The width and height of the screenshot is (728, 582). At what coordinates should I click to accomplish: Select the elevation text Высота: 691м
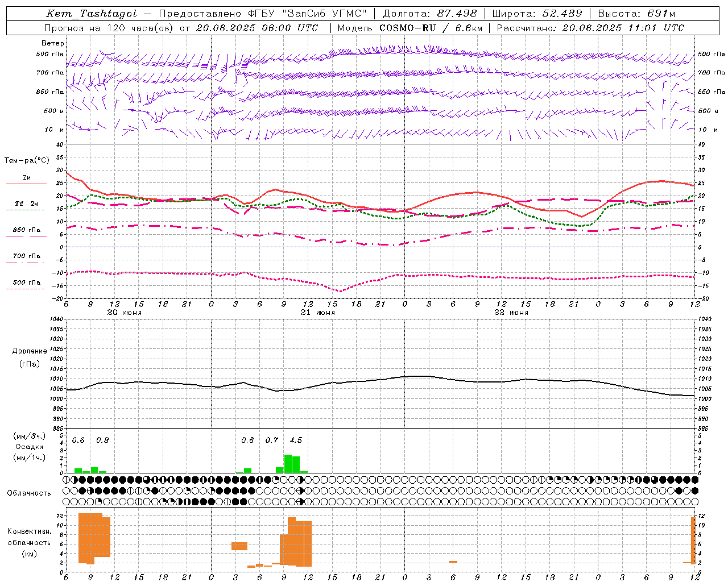point(636,14)
